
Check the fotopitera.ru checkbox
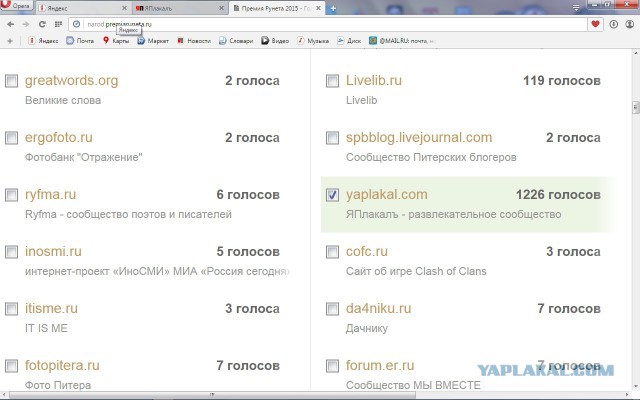pyautogui.click(x=11, y=366)
